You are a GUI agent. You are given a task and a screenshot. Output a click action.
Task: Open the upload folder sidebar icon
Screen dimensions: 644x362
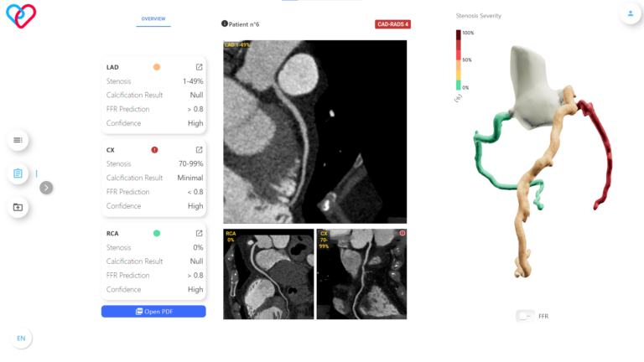[18, 207]
